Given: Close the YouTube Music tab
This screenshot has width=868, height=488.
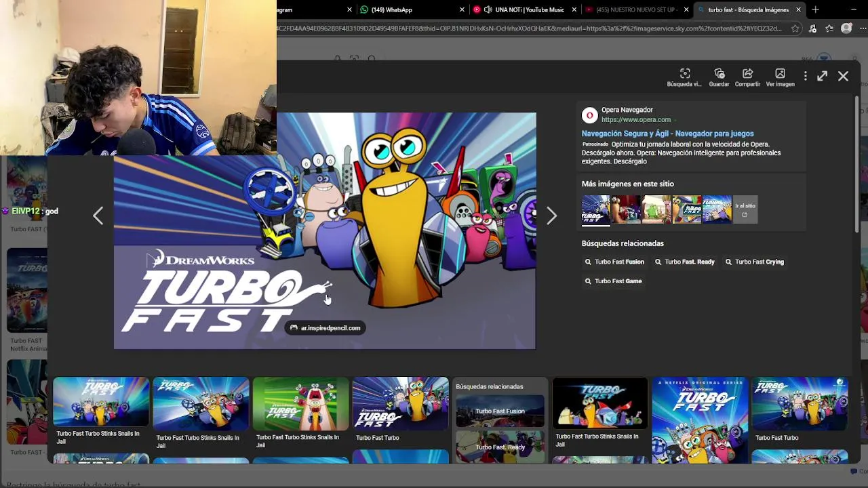Looking at the screenshot, I should [574, 9].
